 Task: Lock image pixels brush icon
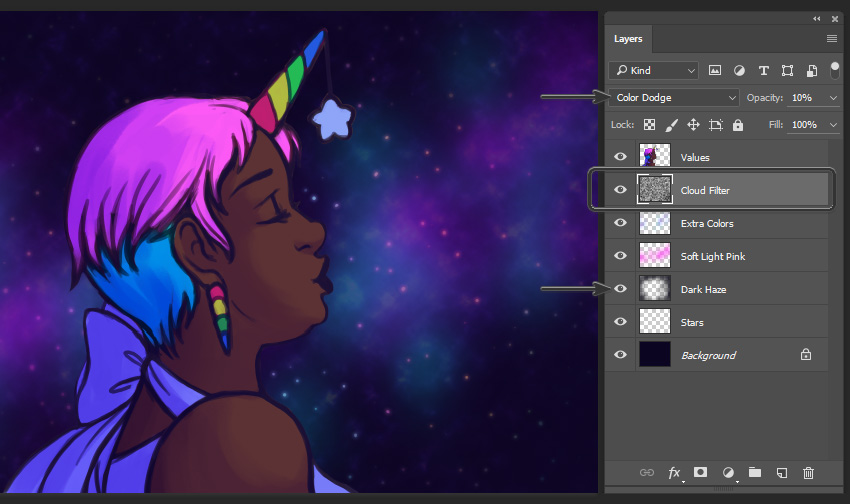tap(671, 125)
